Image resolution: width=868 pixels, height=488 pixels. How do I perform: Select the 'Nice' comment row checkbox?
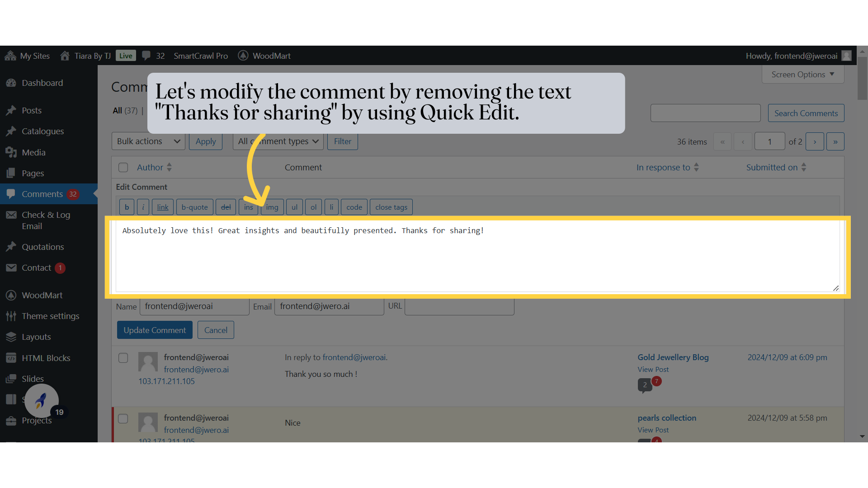(x=123, y=418)
